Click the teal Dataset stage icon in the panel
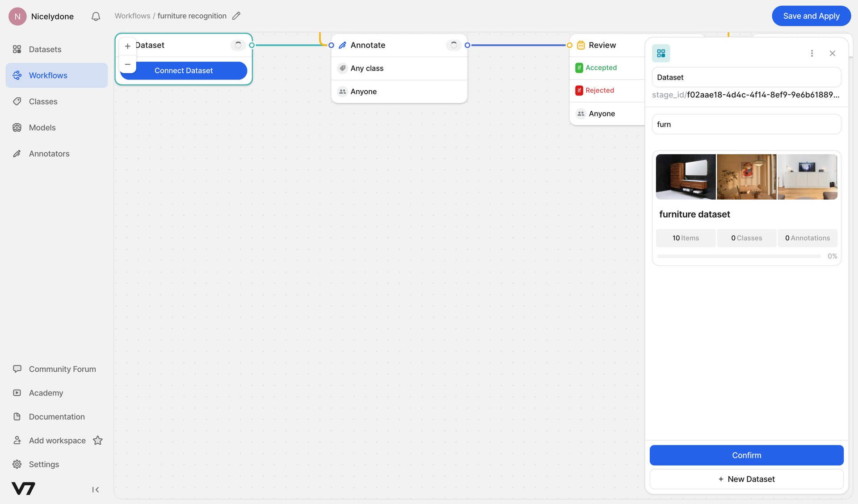858x504 pixels. tap(661, 53)
